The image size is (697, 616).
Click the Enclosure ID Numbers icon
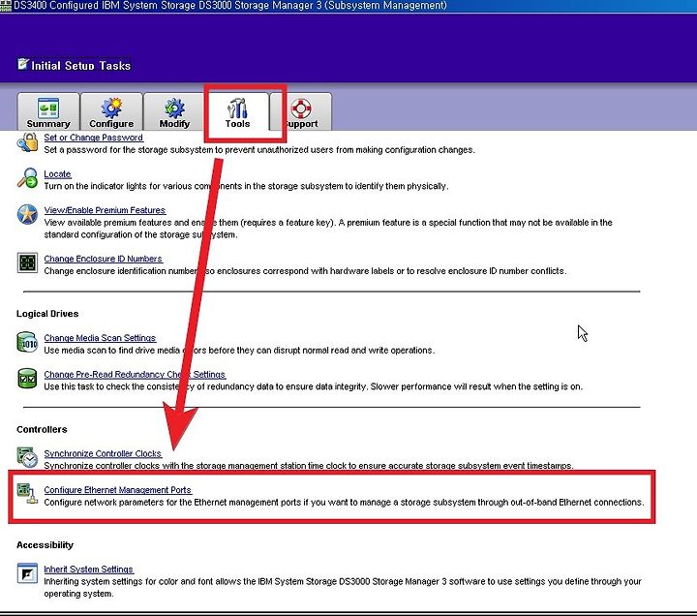point(27,262)
